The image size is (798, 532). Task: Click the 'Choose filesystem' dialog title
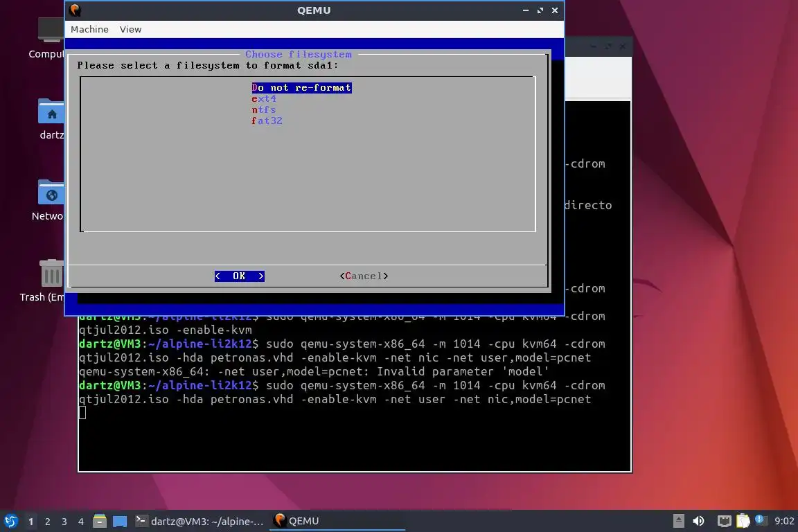click(x=299, y=55)
